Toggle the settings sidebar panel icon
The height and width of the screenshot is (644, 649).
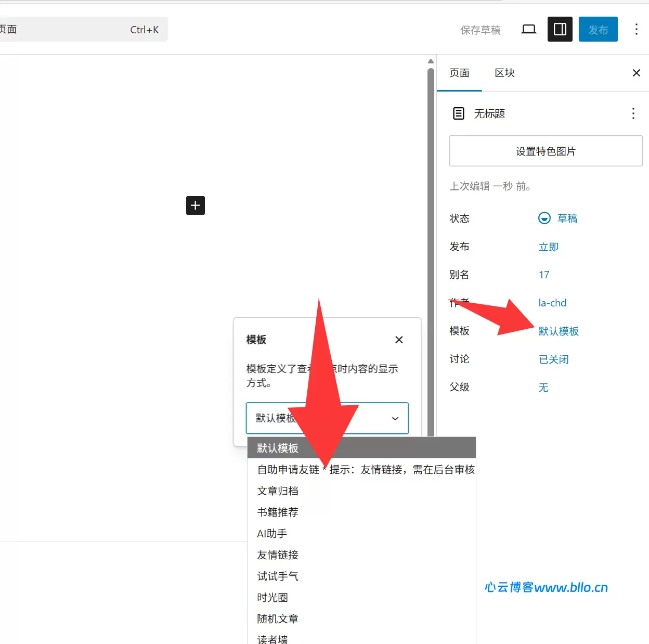(x=560, y=29)
